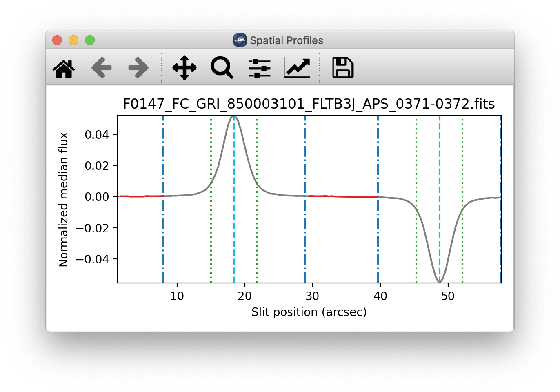Click the Normalized median flux axis label
This screenshot has height=392, width=560.
pyautogui.click(x=64, y=196)
